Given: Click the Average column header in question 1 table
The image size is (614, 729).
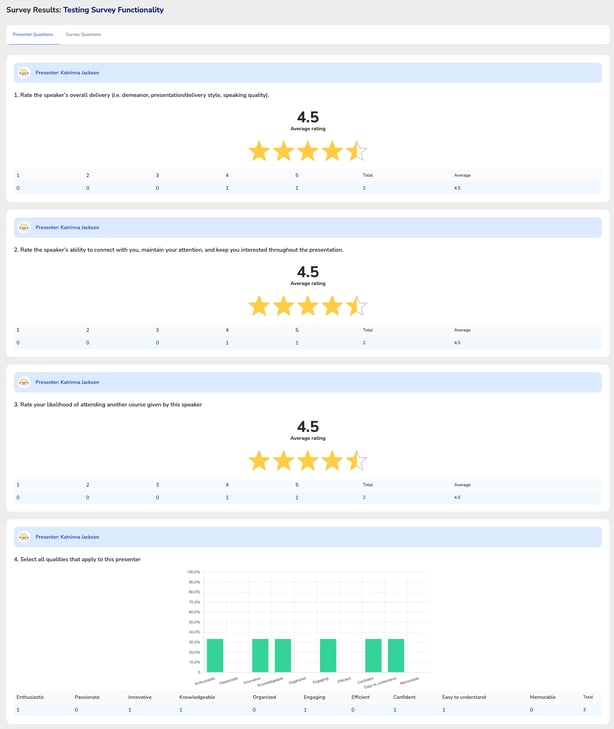Looking at the screenshot, I should click(x=462, y=175).
